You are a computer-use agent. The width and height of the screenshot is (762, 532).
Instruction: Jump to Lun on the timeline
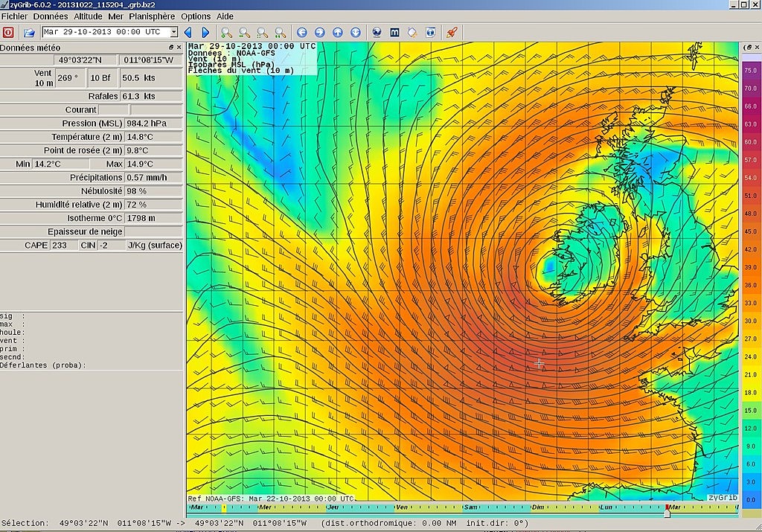point(606,507)
